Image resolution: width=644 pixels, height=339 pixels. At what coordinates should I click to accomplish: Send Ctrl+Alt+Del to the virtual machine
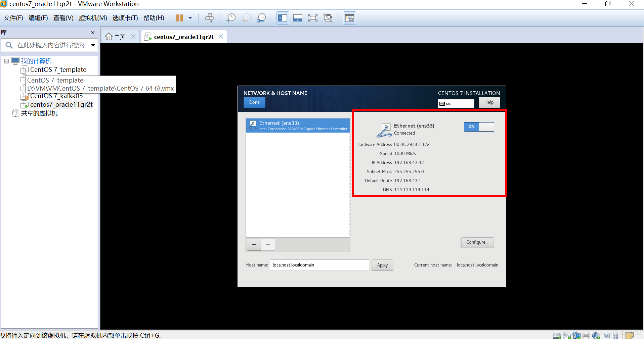click(x=209, y=18)
